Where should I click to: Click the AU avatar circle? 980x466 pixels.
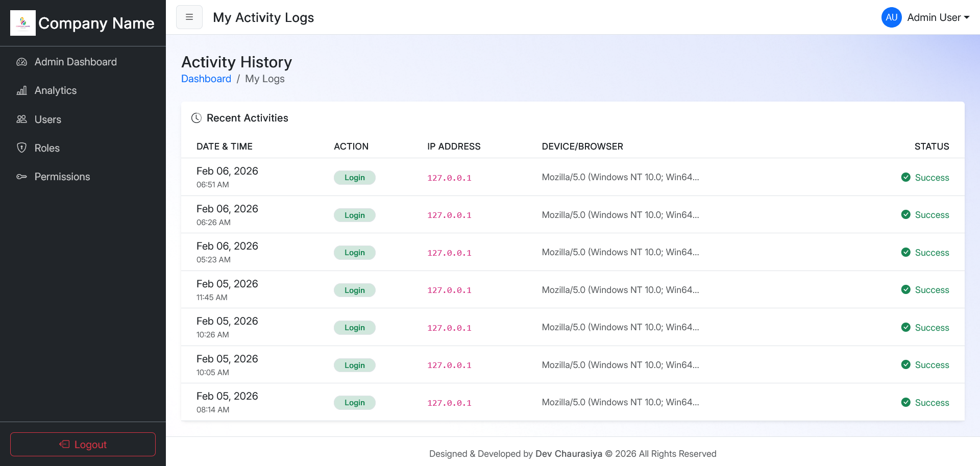(x=891, y=17)
